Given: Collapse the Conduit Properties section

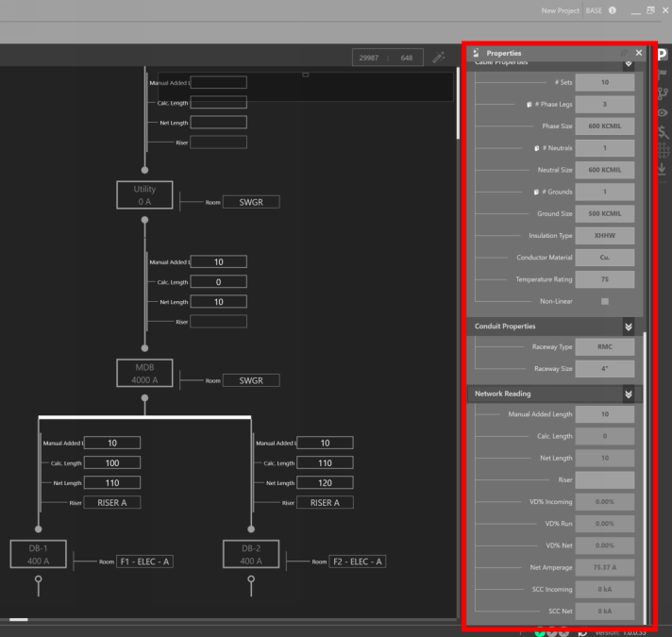Looking at the screenshot, I should point(629,327).
